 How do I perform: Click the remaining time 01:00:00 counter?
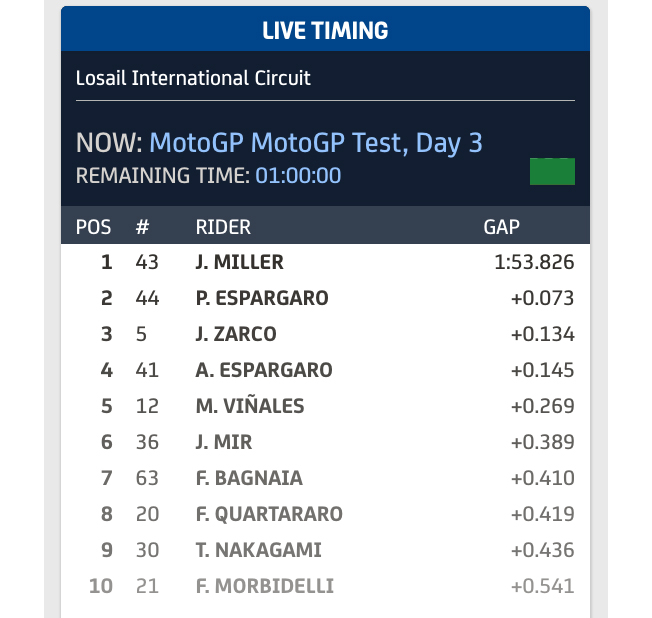click(298, 176)
